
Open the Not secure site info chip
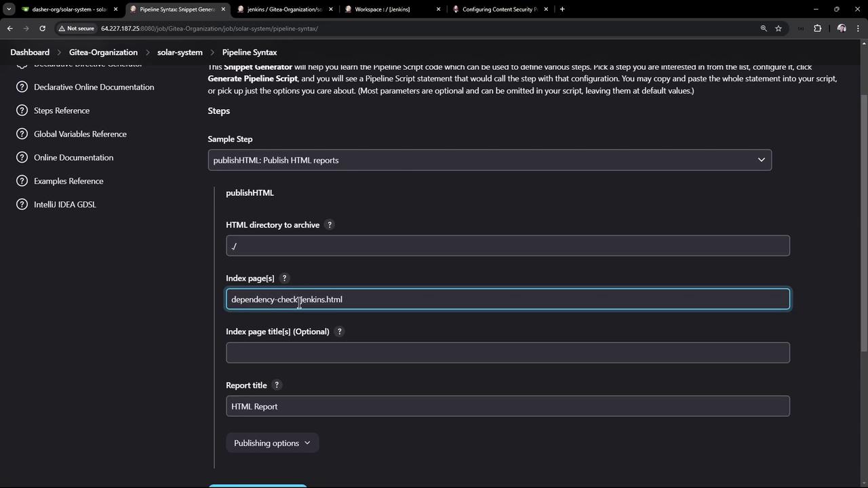(x=77, y=28)
